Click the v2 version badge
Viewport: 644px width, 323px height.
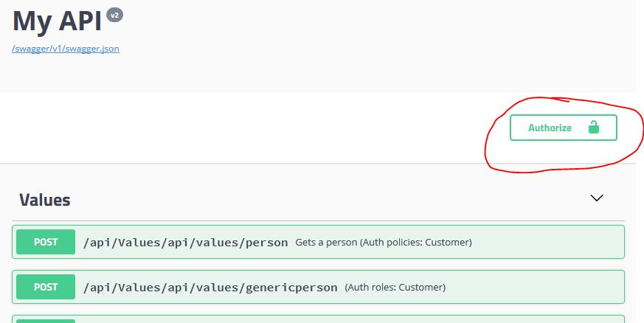click(114, 15)
